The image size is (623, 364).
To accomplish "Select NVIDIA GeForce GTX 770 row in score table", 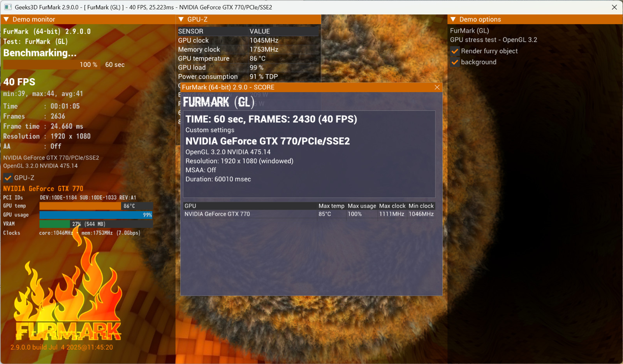I will (309, 214).
